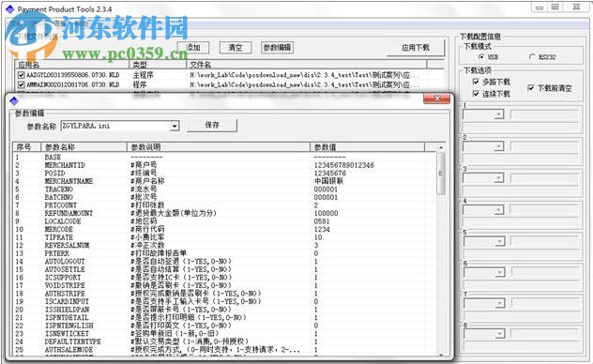Click the parameter value 中国银联
Viewport: 593px width, 364px height.
click(x=328, y=181)
